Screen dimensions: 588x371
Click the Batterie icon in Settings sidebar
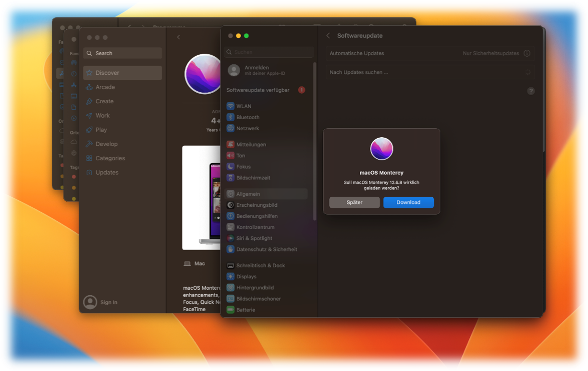[231, 310]
